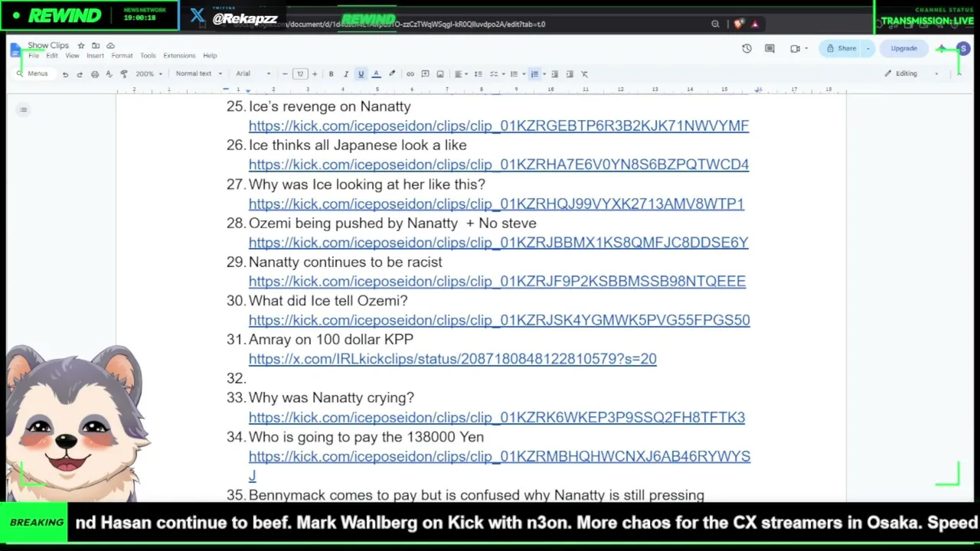The width and height of the screenshot is (980, 551).
Task: Toggle the bulleted list
Action: click(x=514, y=74)
